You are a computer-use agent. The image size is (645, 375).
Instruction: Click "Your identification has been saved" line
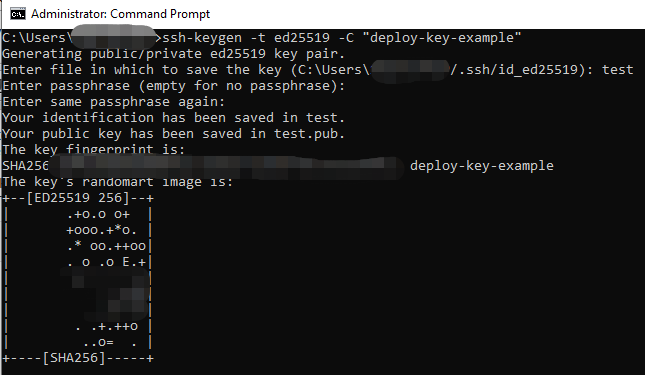173,118
